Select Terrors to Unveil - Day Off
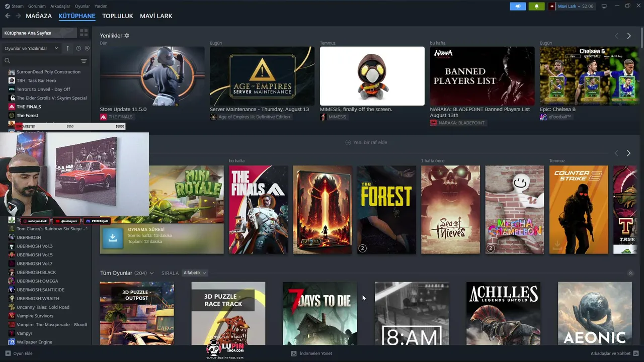The image size is (644, 362). click(43, 89)
